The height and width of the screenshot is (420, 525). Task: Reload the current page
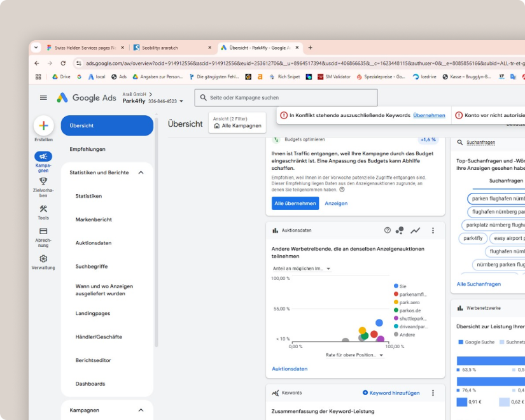pos(63,63)
